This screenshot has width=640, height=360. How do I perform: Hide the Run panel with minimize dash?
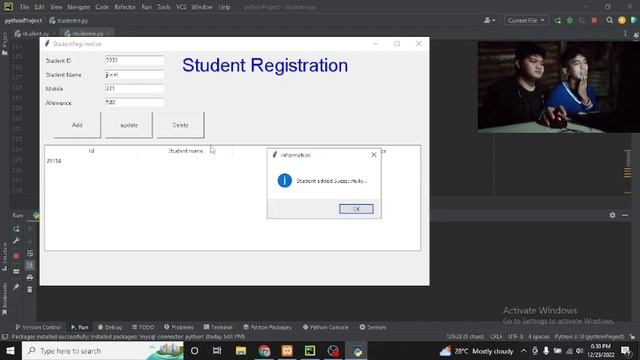tap(625, 215)
